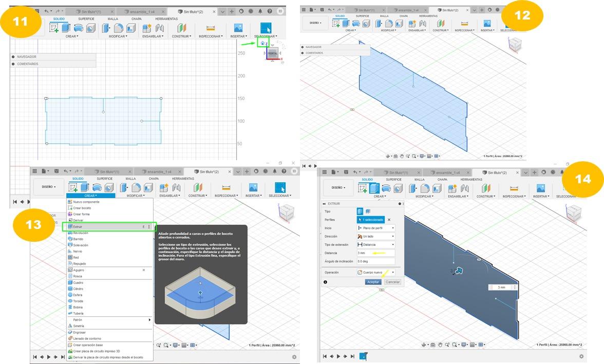Open the Dirección 'Un lado' dropdown
The width and height of the screenshot is (604, 364).
(376, 237)
